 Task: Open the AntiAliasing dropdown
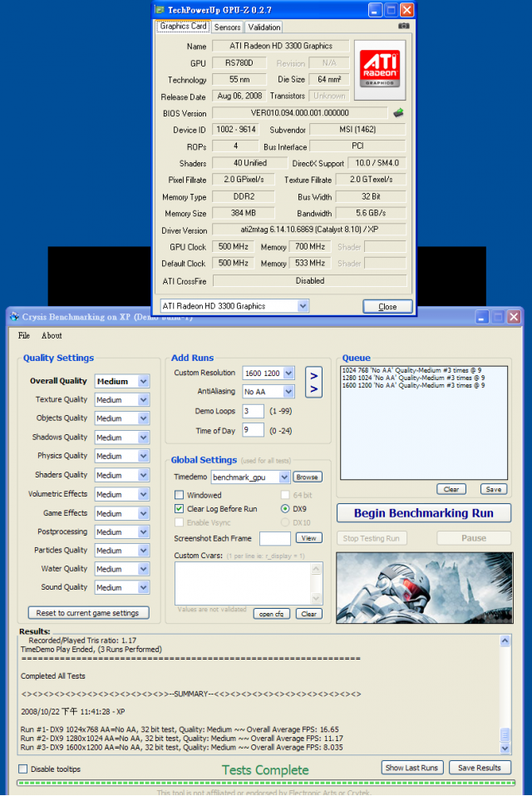pos(288,392)
